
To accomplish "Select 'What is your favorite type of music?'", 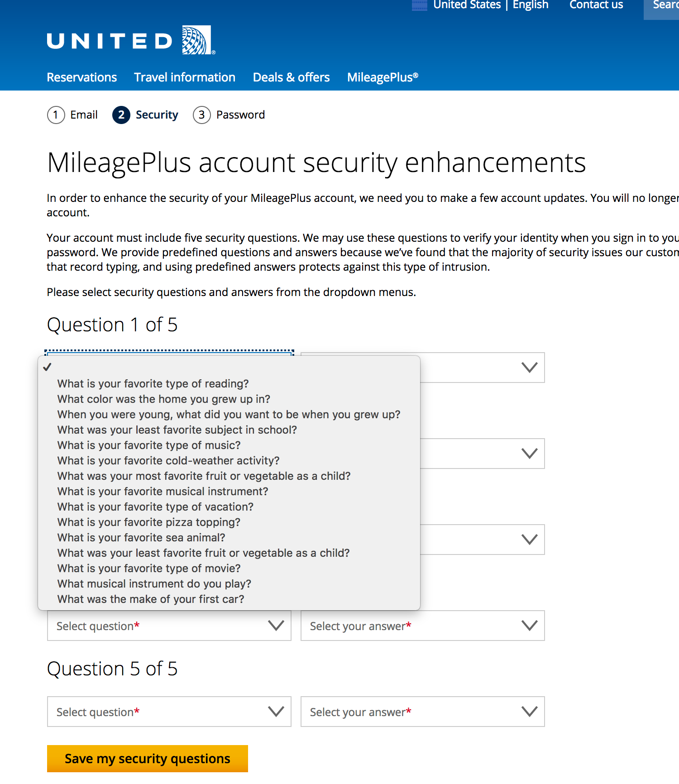I will (229, 445).
